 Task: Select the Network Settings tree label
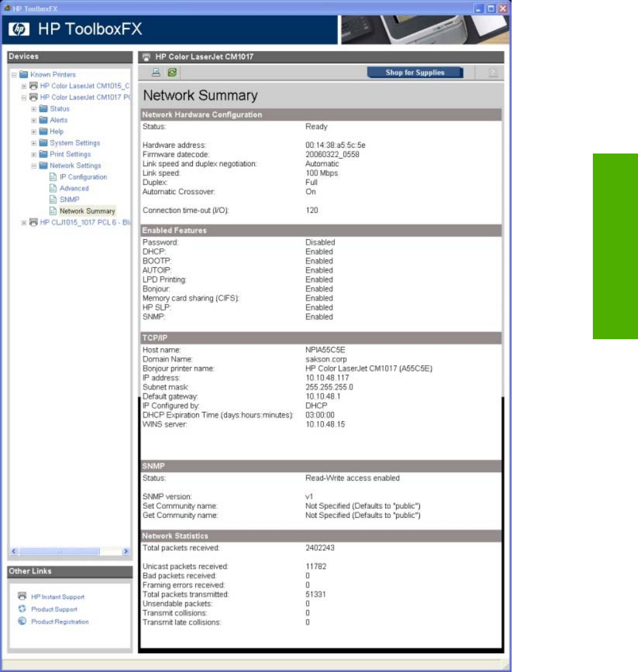point(75,166)
